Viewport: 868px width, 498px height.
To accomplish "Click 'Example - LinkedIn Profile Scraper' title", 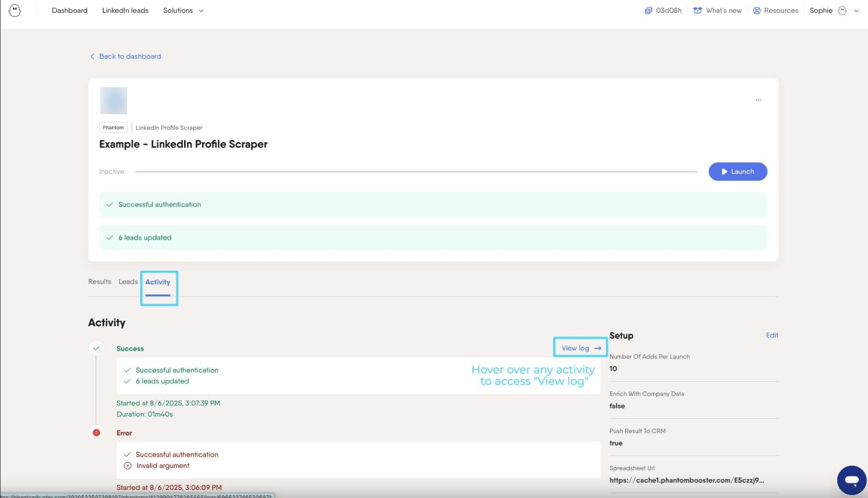I will 183,144.
